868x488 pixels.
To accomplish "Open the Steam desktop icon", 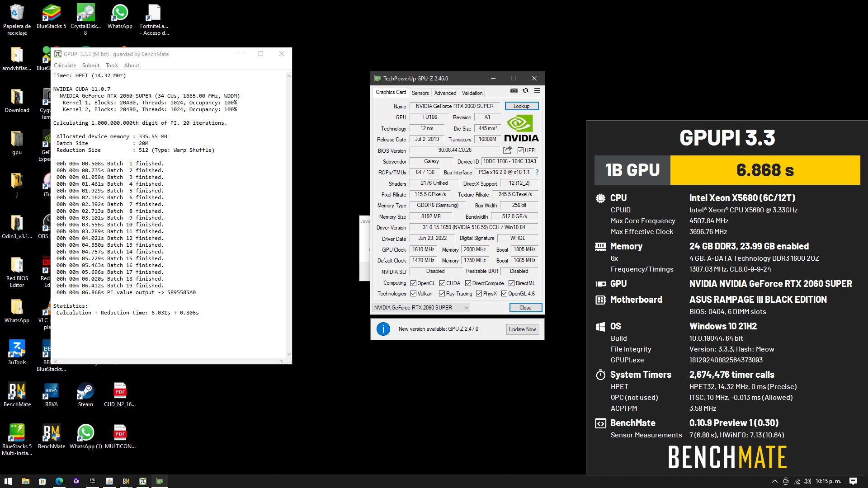I will click(85, 395).
